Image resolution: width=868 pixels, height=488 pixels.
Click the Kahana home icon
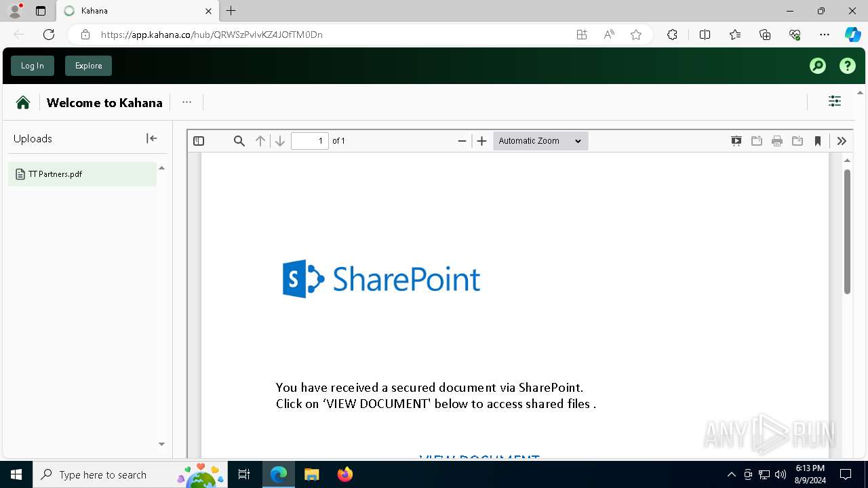23,102
